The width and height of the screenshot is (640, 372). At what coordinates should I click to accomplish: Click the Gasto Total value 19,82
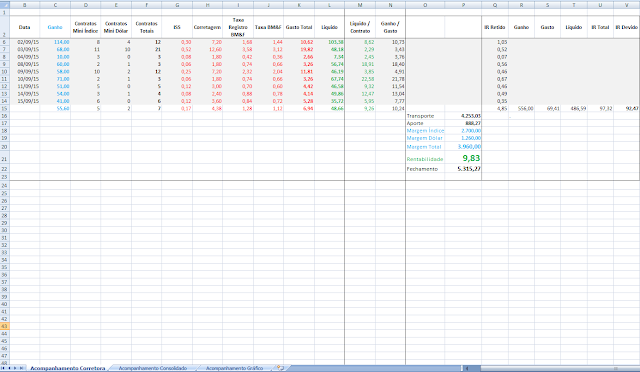point(299,49)
